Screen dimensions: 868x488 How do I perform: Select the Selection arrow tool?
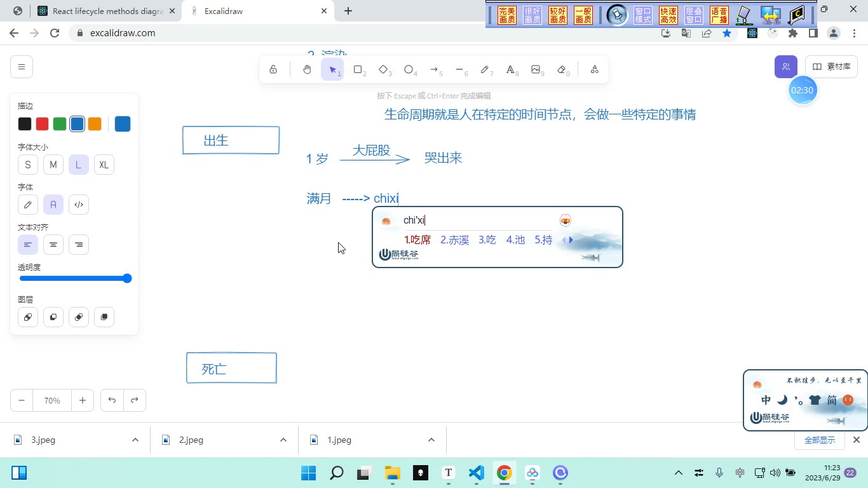click(x=332, y=69)
